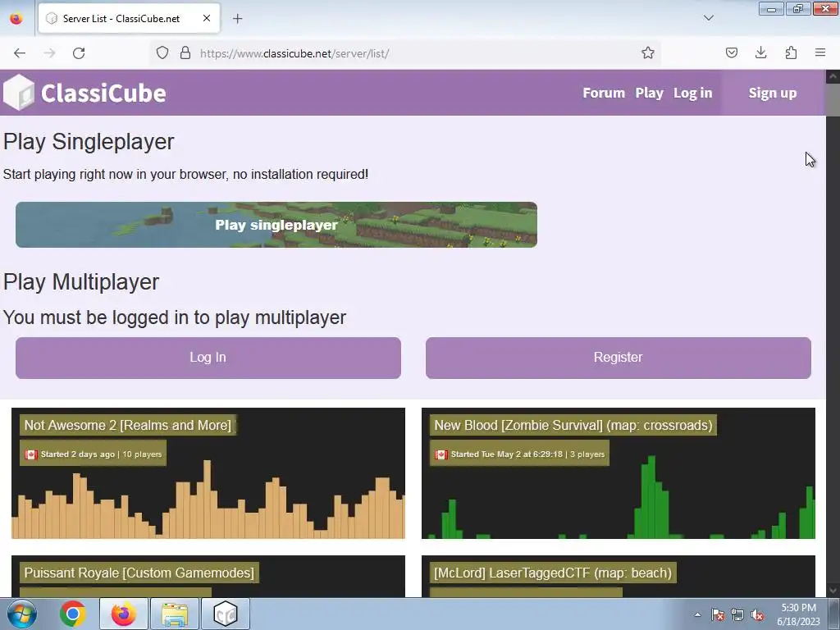
Task: Reload the page with refresh icon
Action: pos(79,53)
